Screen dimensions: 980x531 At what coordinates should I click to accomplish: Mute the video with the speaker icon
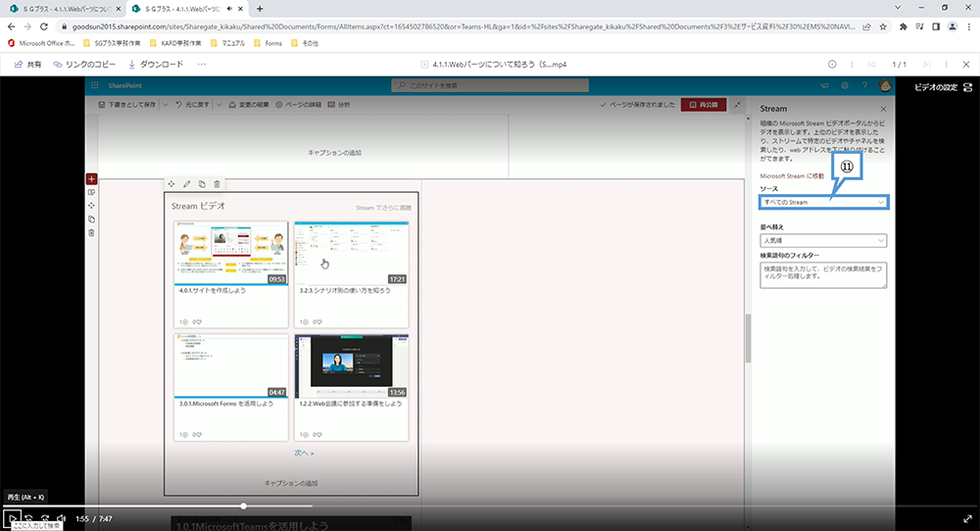(x=61, y=518)
